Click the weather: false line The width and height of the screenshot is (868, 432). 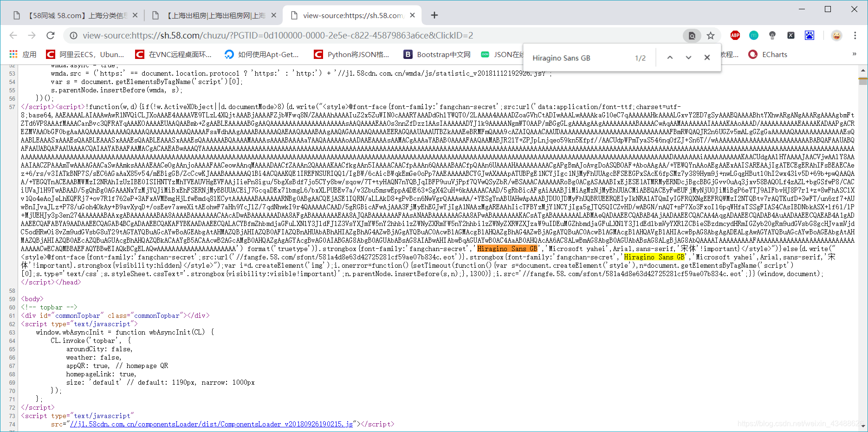(x=94, y=357)
